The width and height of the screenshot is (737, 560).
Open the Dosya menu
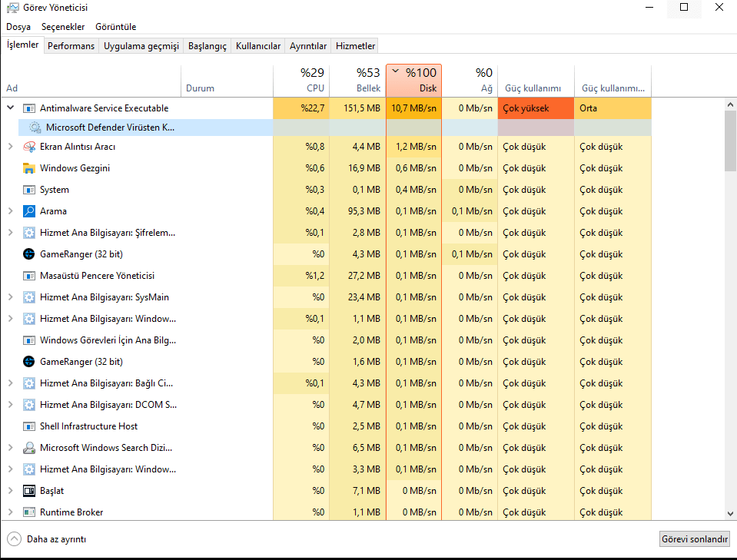pos(18,27)
